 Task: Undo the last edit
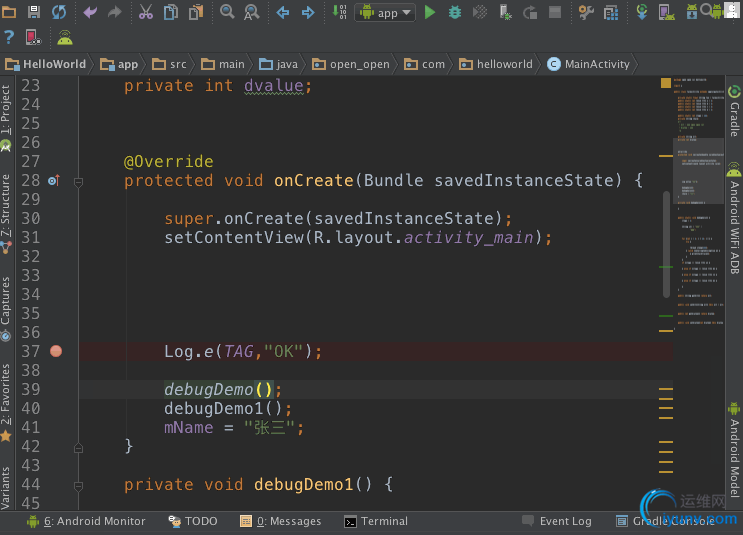click(x=90, y=12)
